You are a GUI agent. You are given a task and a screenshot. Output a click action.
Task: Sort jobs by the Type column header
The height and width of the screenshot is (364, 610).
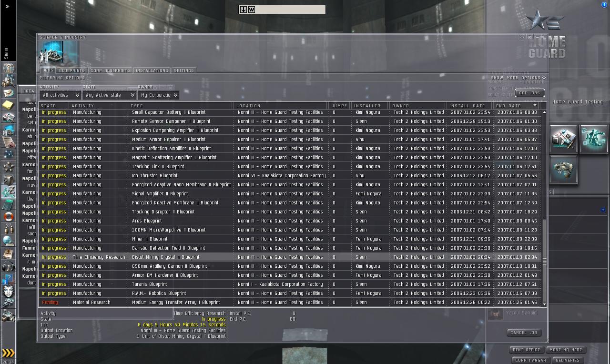(180, 106)
